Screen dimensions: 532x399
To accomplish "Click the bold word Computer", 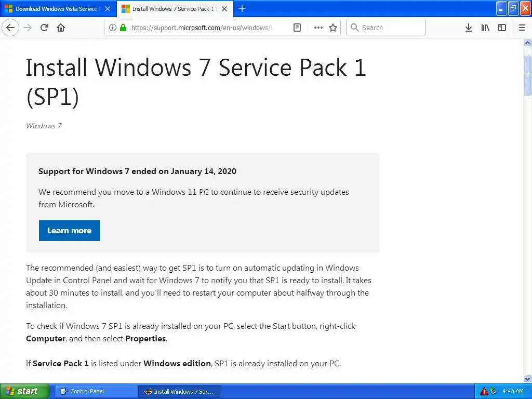I will [46, 339].
